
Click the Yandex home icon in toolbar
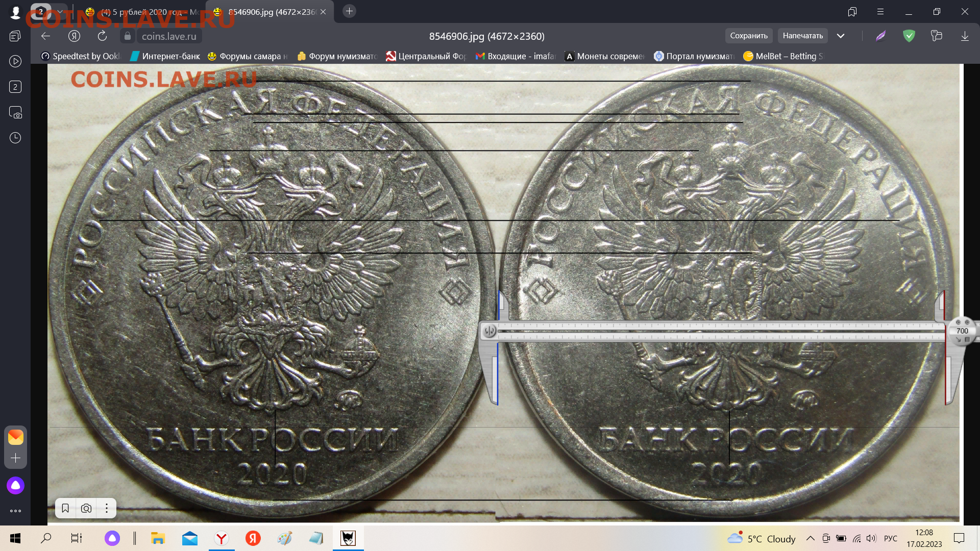[74, 36]
